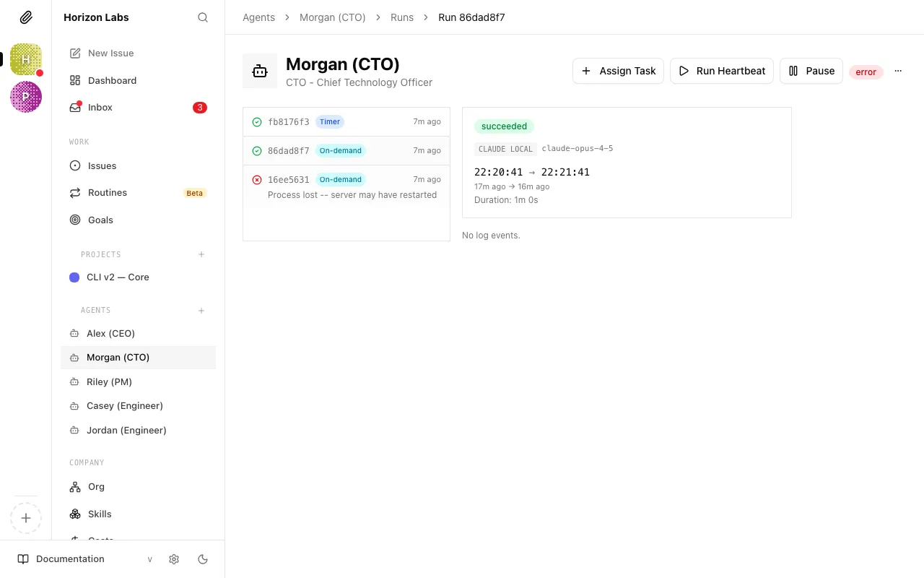This screenshot has height=578, width=924.
Task: Open the settings gear in the sidebar footer
Action: pos(174,559)
